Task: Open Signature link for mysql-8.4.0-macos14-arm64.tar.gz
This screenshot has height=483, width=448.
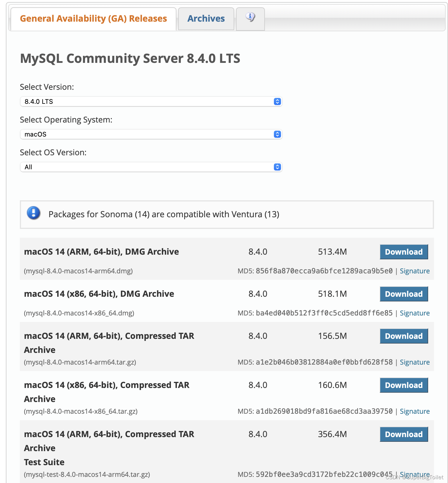Action: [415, 362]
